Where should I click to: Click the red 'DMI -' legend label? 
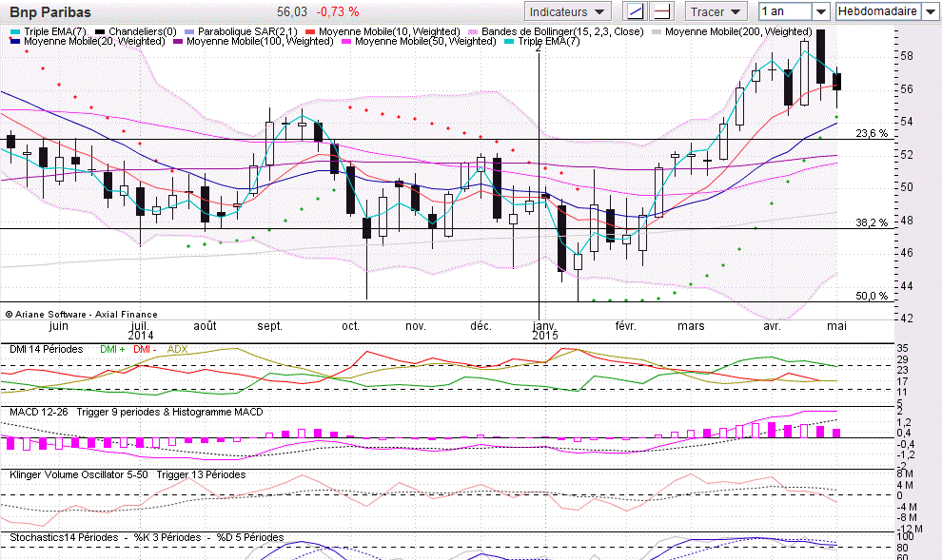point(146,349)
